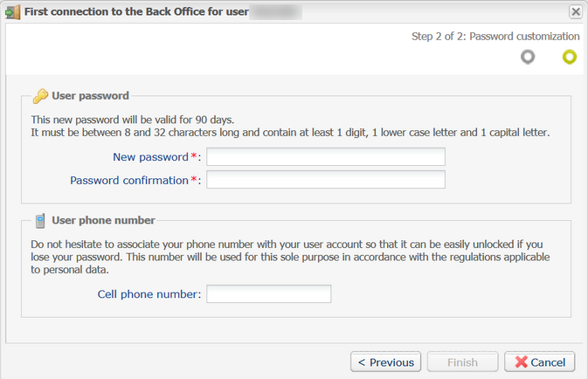The height and width of the screenshot is (379, 588).
Task: Click the Finish button
Action: pyautogui.click(x=463, y=362)
